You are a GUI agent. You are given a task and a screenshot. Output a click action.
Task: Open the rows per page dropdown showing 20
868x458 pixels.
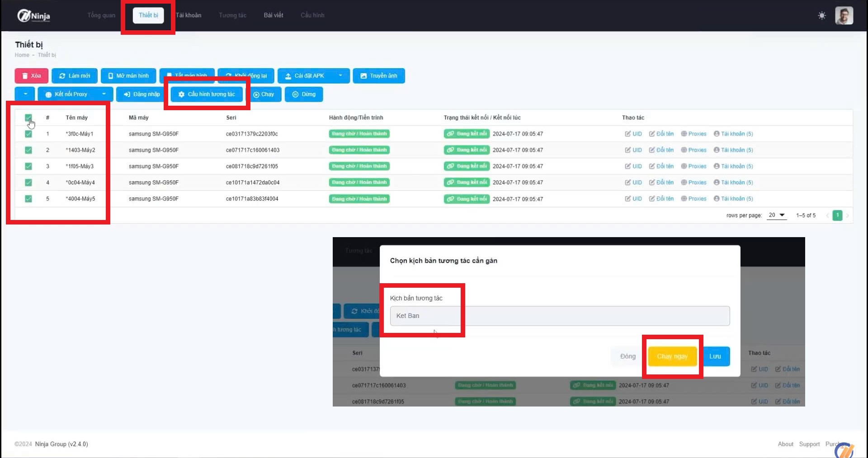pos(777,215)
